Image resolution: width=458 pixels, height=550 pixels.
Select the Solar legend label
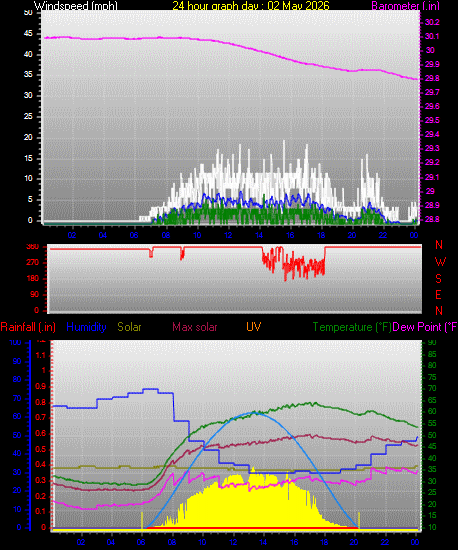tap(129, 327)
